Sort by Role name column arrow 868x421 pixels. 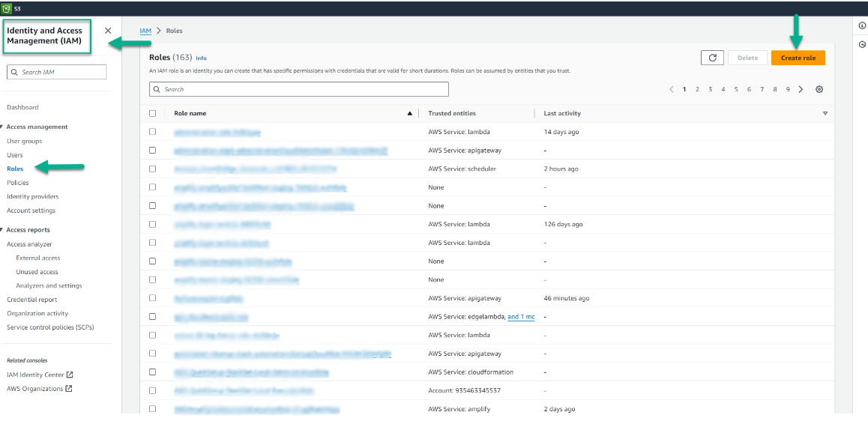[x=409, y=114]
